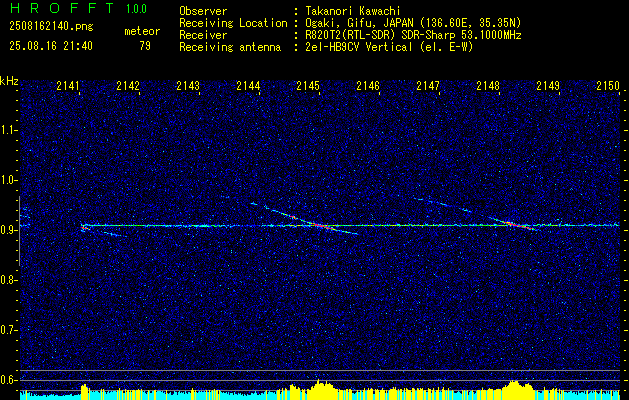Screen dimensions: 629x400
Task: Click time marker 2150
Action: click(608, 85)
